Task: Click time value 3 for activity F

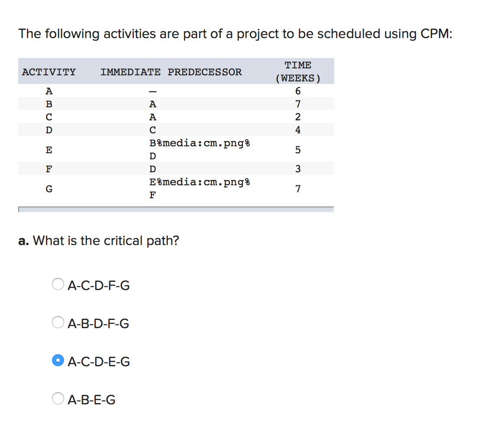Action: click(298, 169)
